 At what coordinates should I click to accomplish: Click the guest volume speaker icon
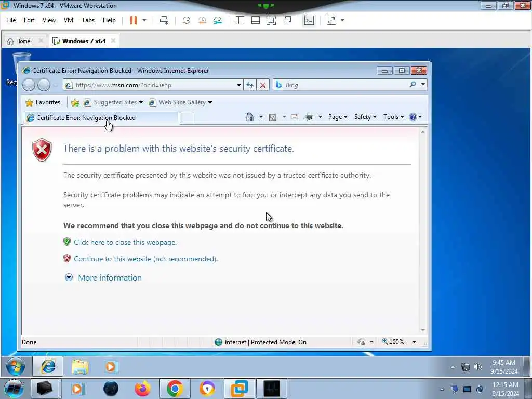(x=478, y=367)
